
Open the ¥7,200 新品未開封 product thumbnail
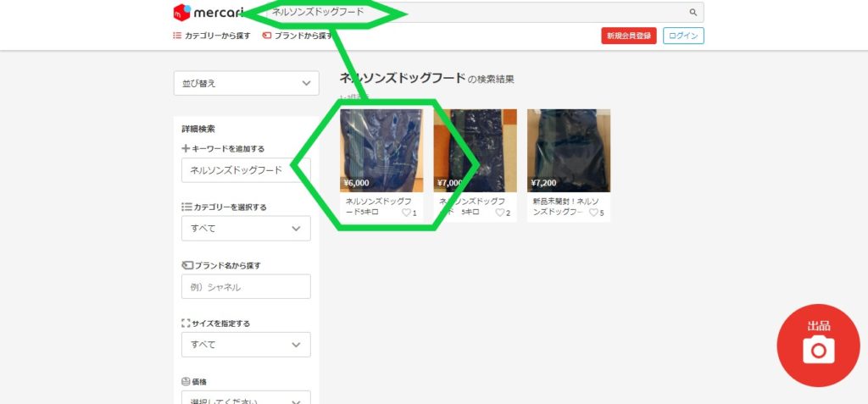[568, 151]
